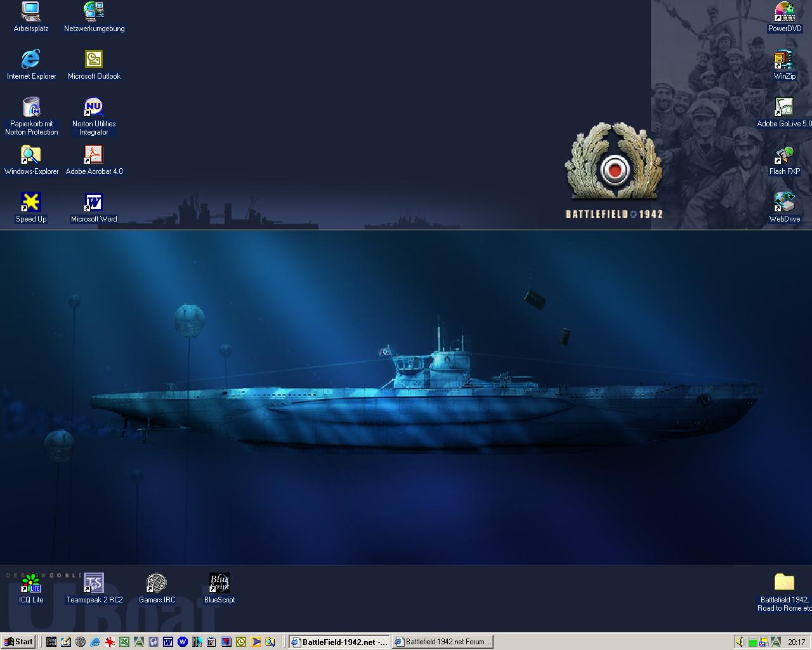812x650 pixels.
Task: Switch to Battlefield-1942.net Forum taskbar window
Action: coord(442,642)
